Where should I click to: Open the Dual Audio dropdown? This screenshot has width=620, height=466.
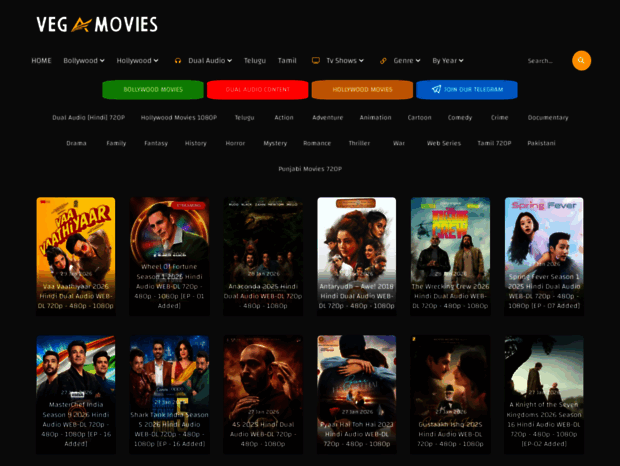(210, 60)
